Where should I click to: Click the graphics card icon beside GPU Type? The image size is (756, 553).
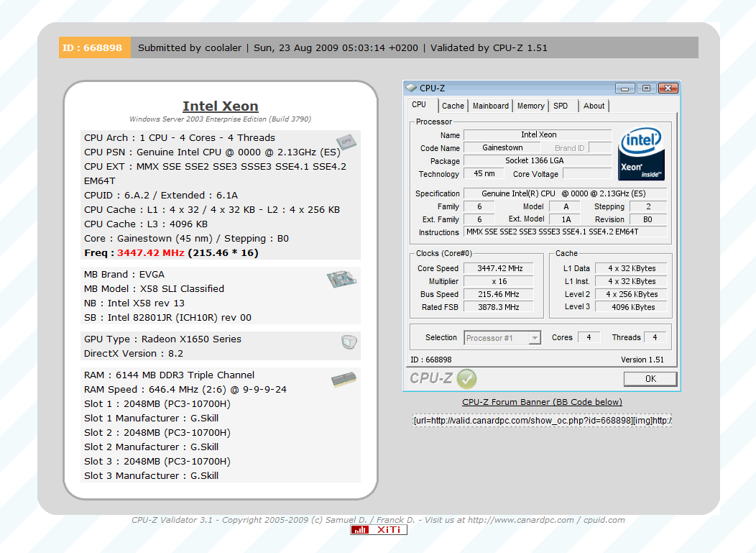coord(349,342)
